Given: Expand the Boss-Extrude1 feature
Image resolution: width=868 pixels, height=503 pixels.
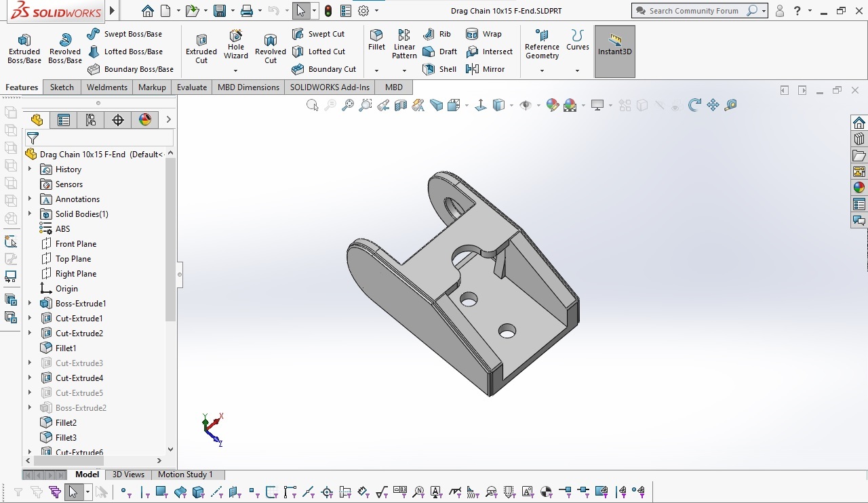Looking at the screenshot, I should [x=30, y=303].
